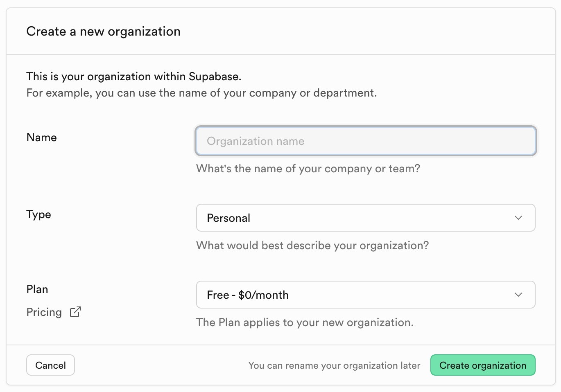The height and width of the screenshot is (392, 561).
Task: Click the "You can rename your organization later" note
Action: 334,365
